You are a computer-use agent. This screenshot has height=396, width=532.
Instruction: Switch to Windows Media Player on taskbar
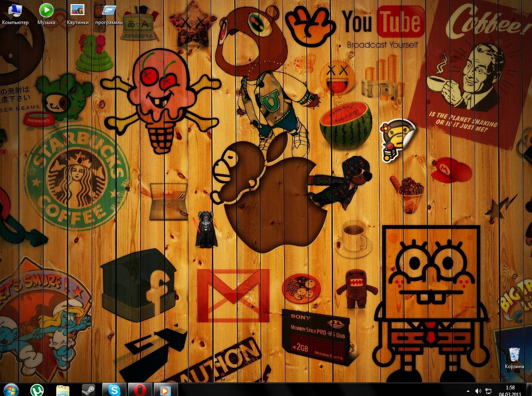coord(166,390)
